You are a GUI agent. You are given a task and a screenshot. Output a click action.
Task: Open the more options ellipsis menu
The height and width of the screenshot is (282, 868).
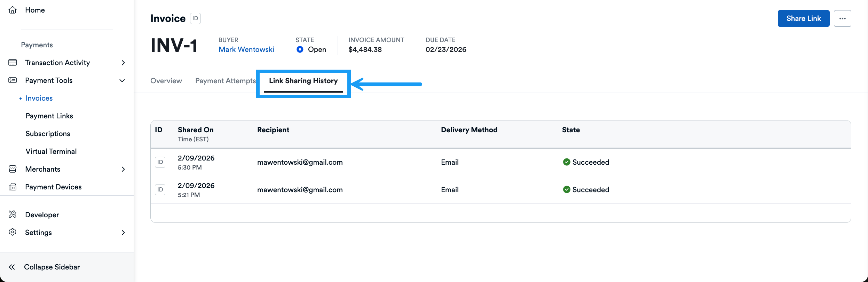coord(842,18)
